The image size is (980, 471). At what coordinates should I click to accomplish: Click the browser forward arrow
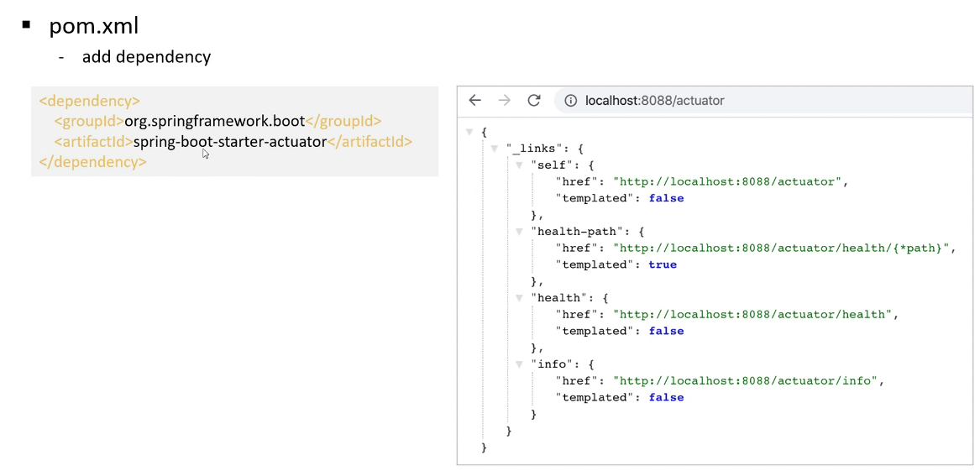(x=505, y=101)
